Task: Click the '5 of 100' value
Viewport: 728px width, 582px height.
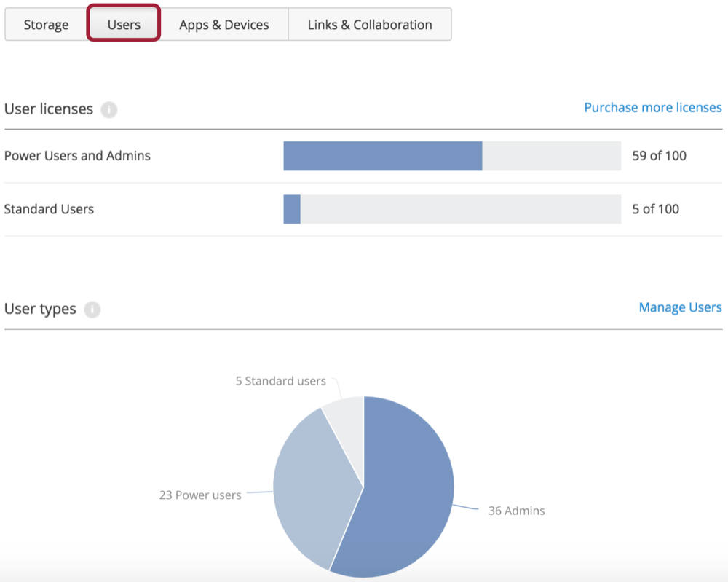Action: tap(656, 210)
